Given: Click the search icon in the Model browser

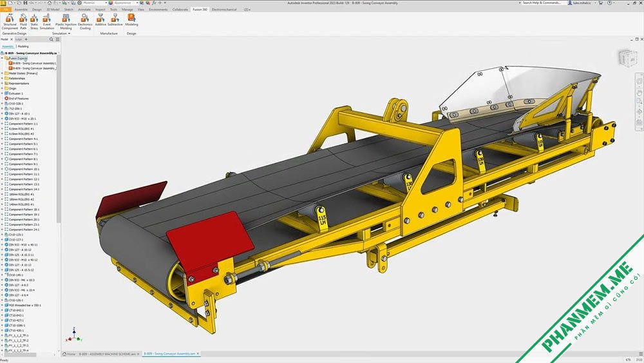Looking at the screenshot, I should (52, 39).
